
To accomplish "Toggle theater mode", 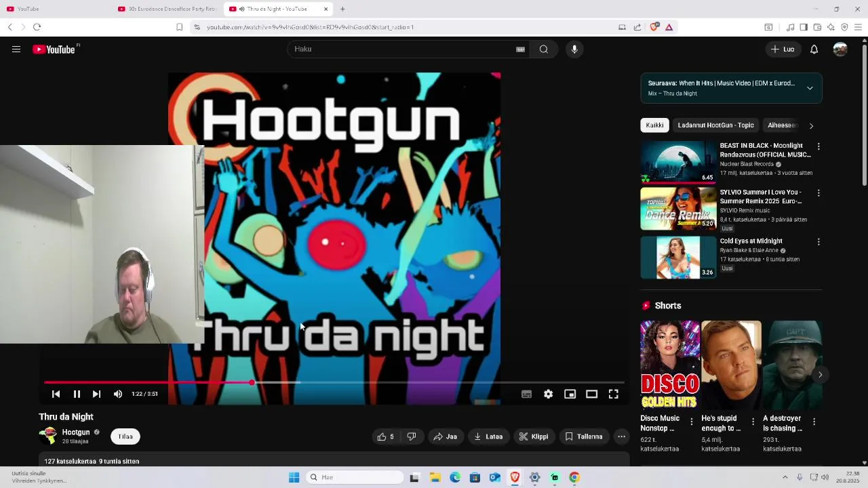I will pos(591,394).
